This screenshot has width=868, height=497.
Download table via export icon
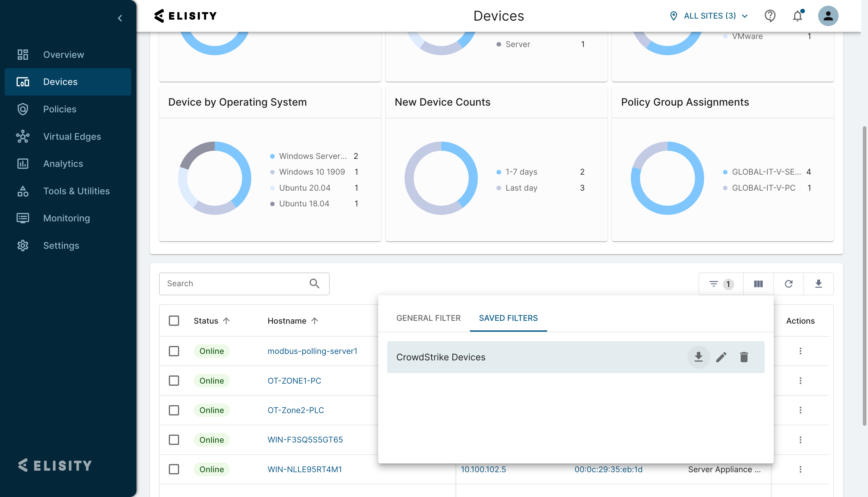click(818, 284)
